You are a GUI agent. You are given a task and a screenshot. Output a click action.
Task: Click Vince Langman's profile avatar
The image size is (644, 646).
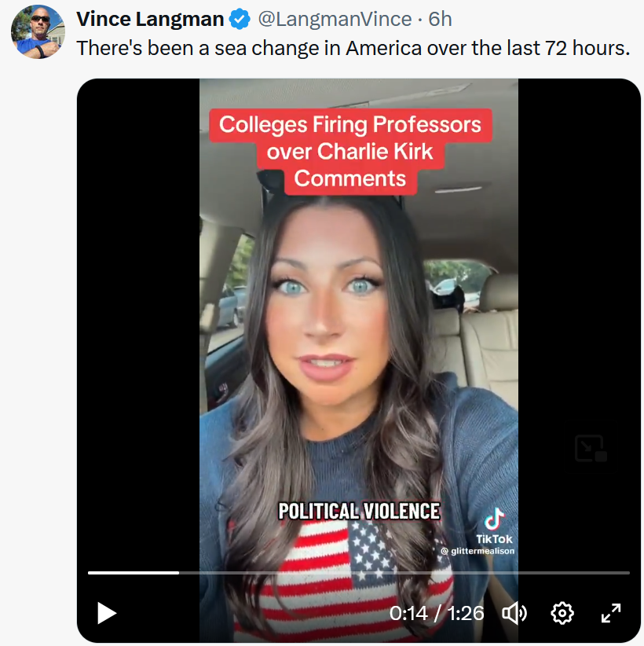(x=38, y=31)
